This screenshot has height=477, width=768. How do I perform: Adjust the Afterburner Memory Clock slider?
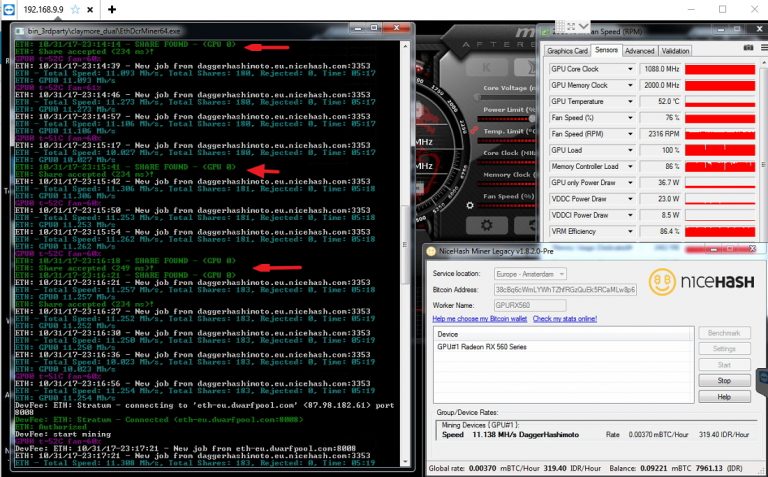(x=507, y=184)
